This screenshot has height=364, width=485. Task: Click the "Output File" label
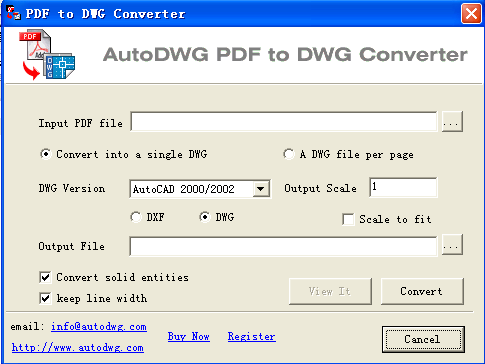(x=71, y=246)
